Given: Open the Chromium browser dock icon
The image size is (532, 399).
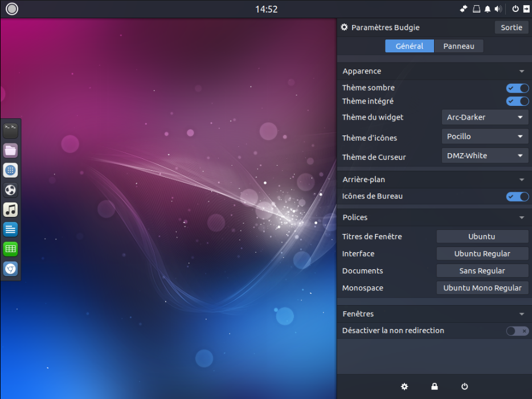Looking at the screenshot, I should click(x=11, y=269).
